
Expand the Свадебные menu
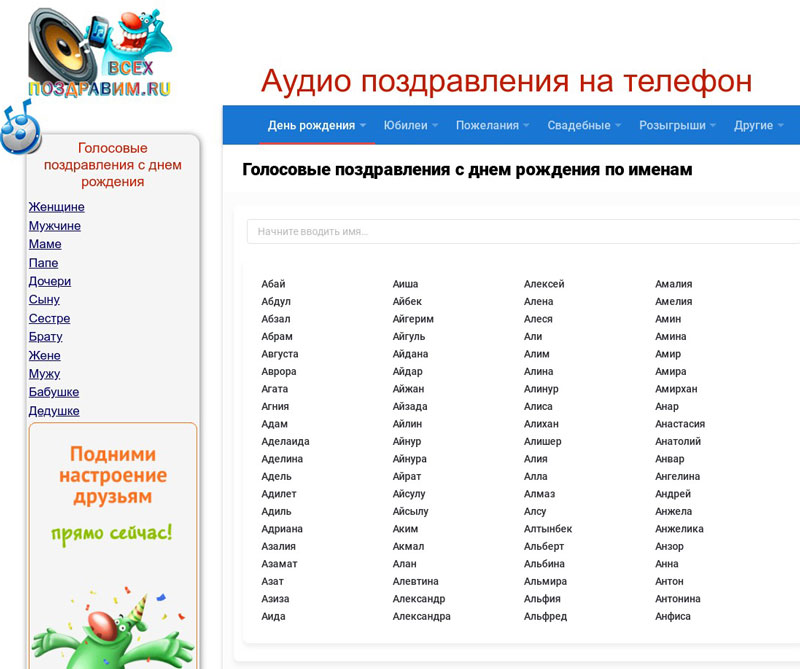pos(584,126)
